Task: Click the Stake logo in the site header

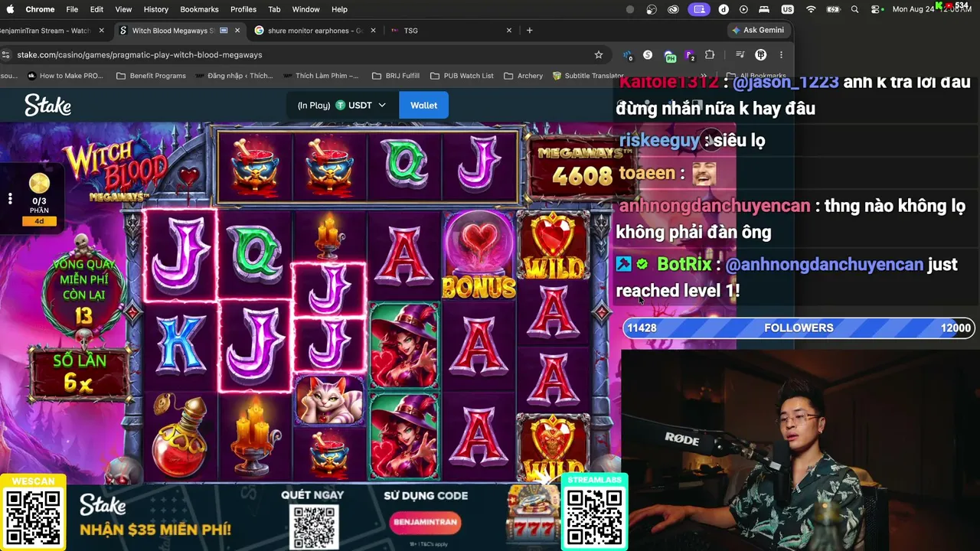Action: pos(47,105)
